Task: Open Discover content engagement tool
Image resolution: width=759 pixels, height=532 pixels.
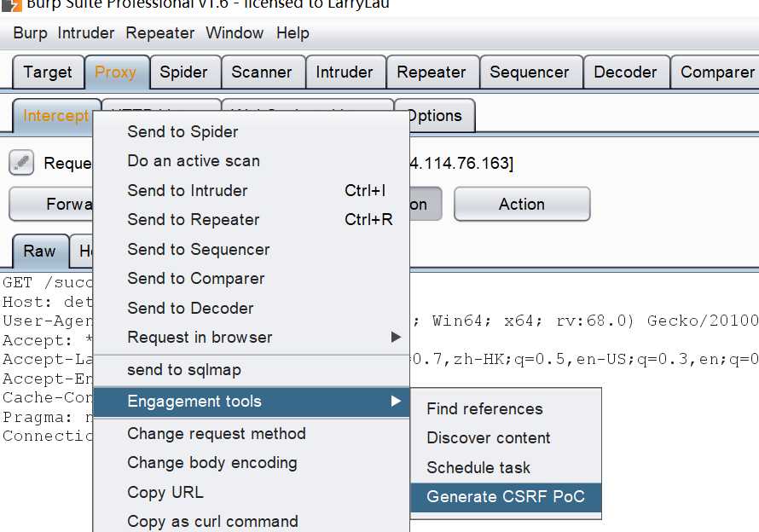Action: coord(489,438)
